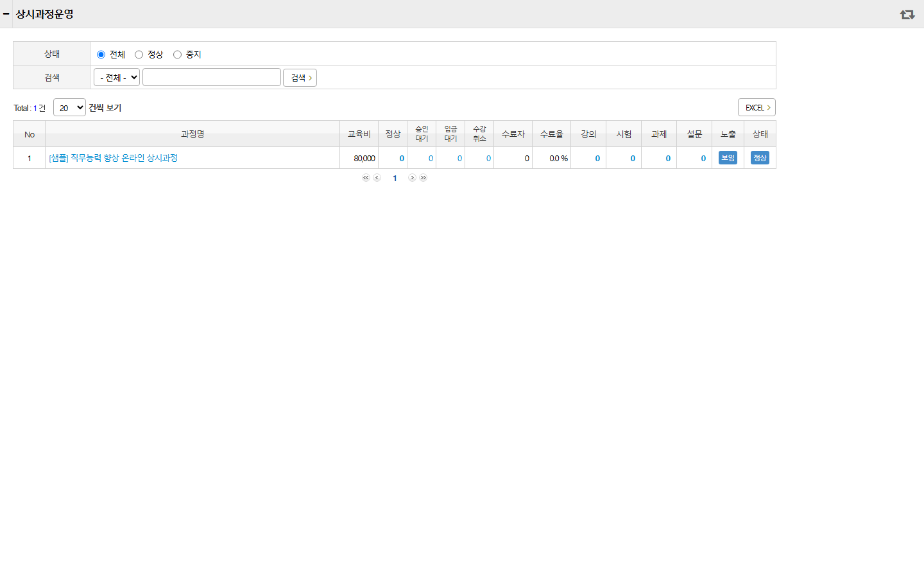Click the 교육비 column header

tap(359, 134)
